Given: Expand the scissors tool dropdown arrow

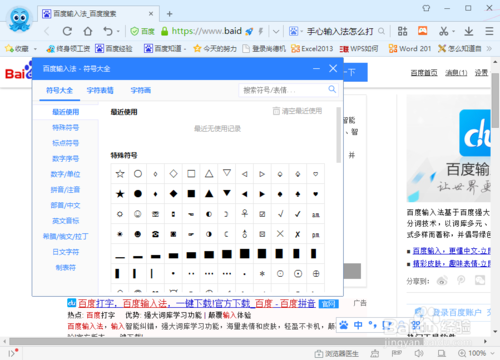Looking at the screenshot, I should [x=454, y=32].
